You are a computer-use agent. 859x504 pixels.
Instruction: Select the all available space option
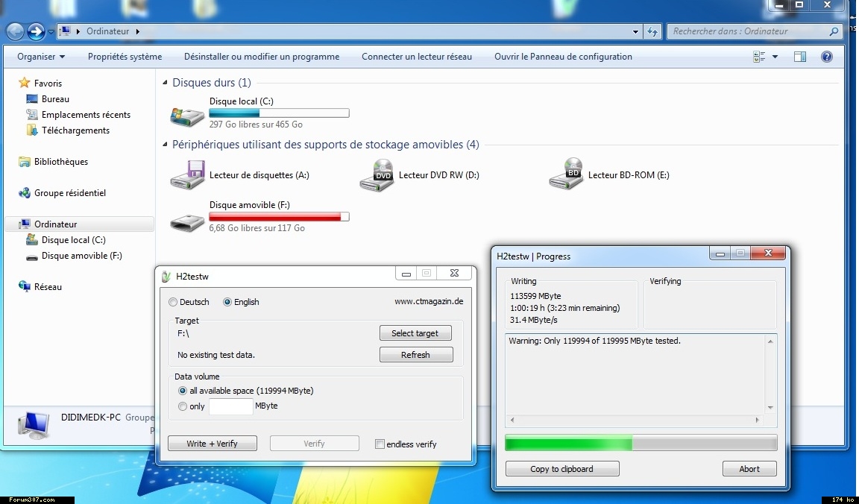point(183,391)
